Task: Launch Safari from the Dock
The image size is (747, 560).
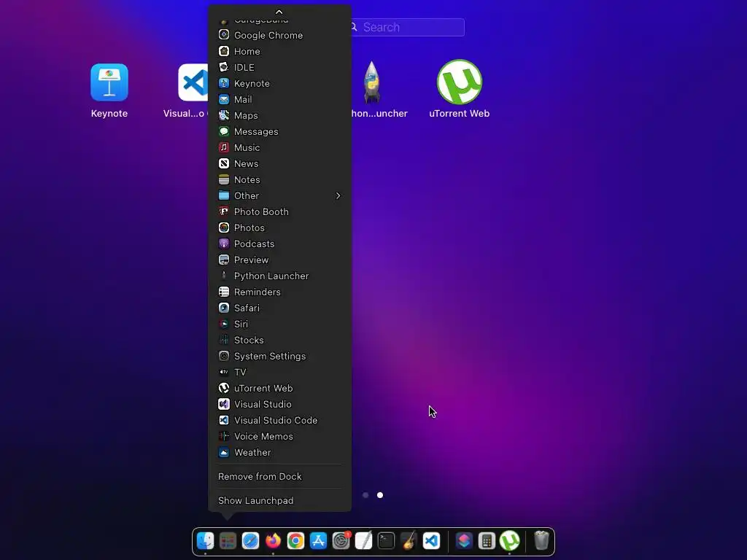Action: pos(250,541)
